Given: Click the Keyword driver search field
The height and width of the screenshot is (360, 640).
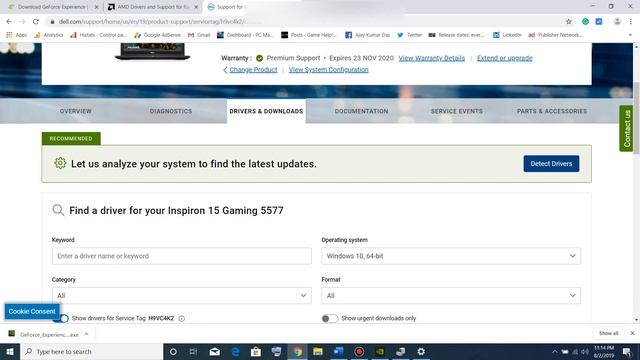Looking at the screenshot, I should (x=182, y=256).
